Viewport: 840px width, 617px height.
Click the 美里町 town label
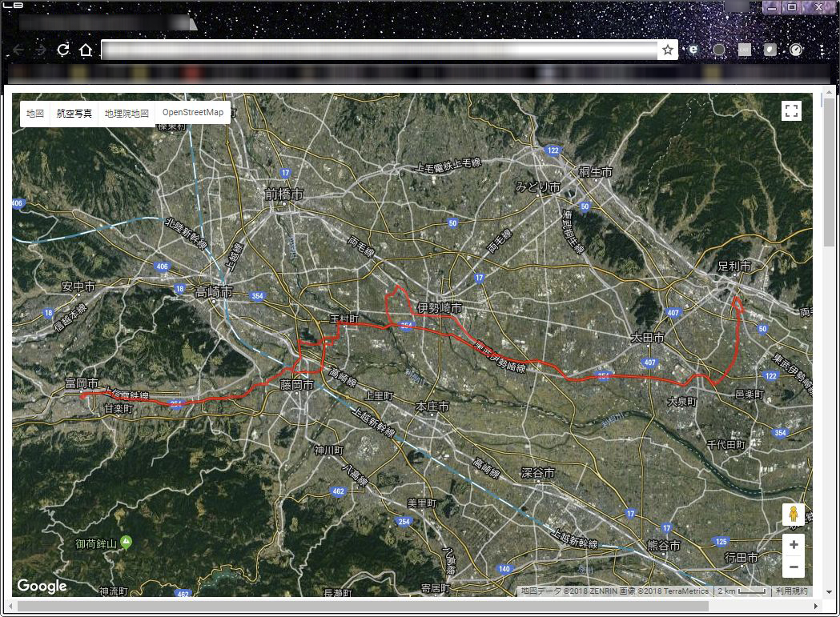click(422, 503)
